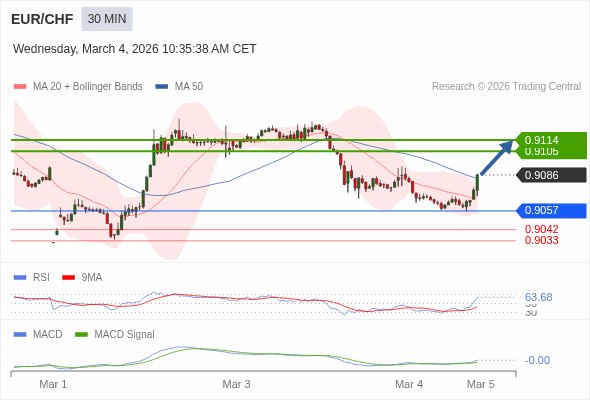The width and height of the screenshot is (590, 400).
Task: Click the 'Research © 2026 Trading Central' text
Action: (506, 87)
